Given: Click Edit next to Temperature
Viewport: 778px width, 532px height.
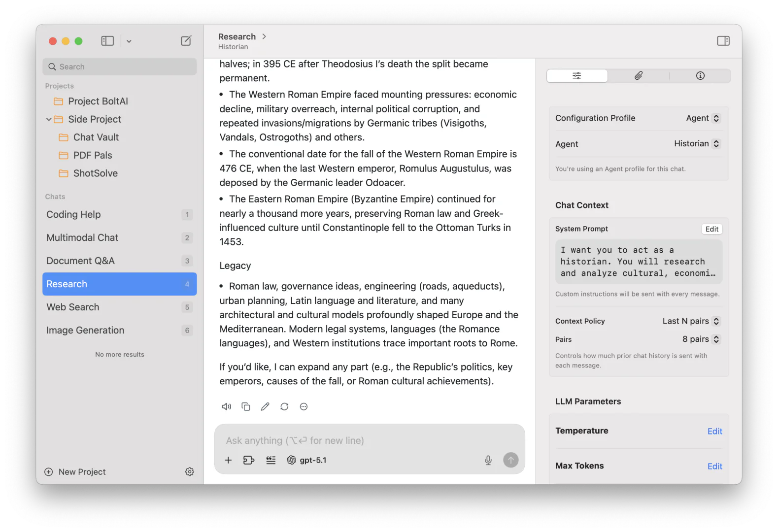Looking at the screenshot, I should click(x=714, y=432).
